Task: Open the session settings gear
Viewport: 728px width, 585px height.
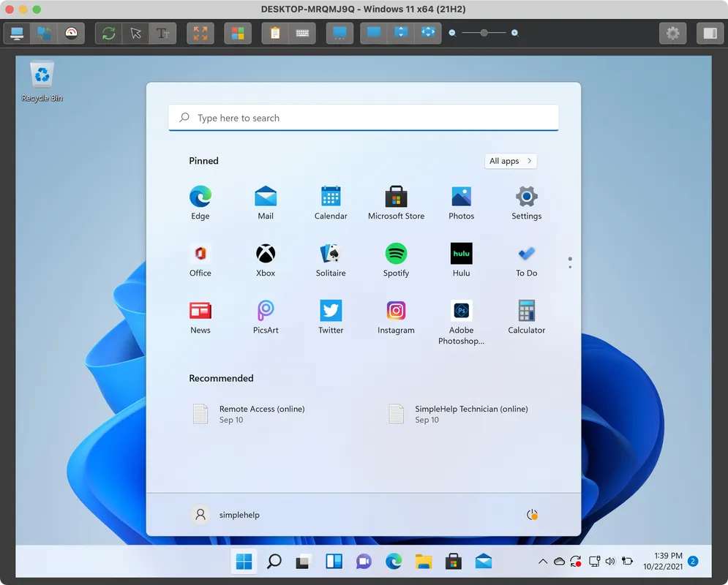Action: (672, 33)
